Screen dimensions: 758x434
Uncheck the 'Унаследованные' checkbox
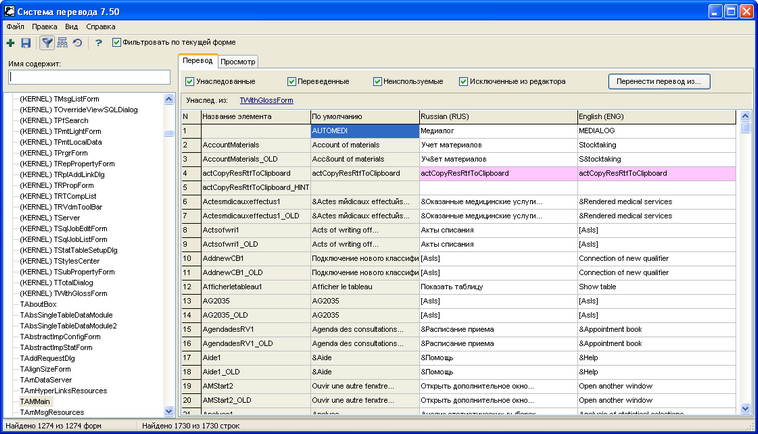click(190, 82)
